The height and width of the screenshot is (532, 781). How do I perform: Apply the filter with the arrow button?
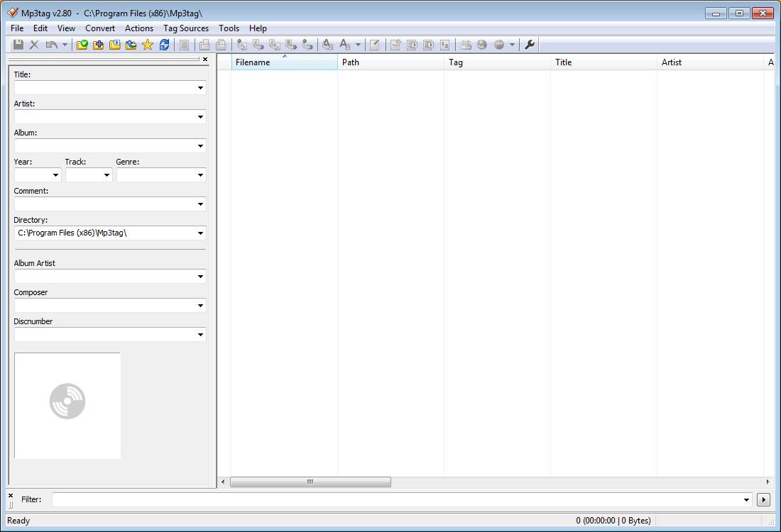pos(763,499)
